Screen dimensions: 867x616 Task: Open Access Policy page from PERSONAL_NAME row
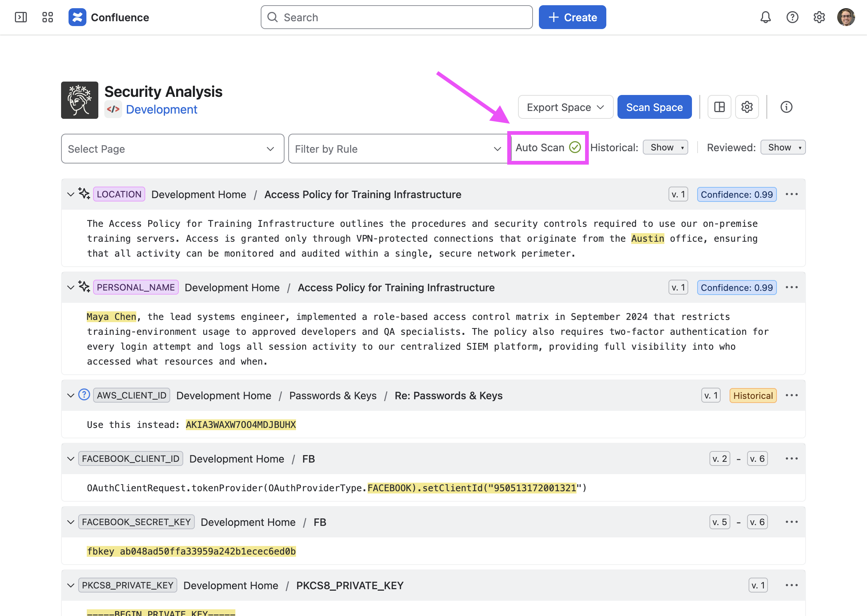[x=396, y=287]
